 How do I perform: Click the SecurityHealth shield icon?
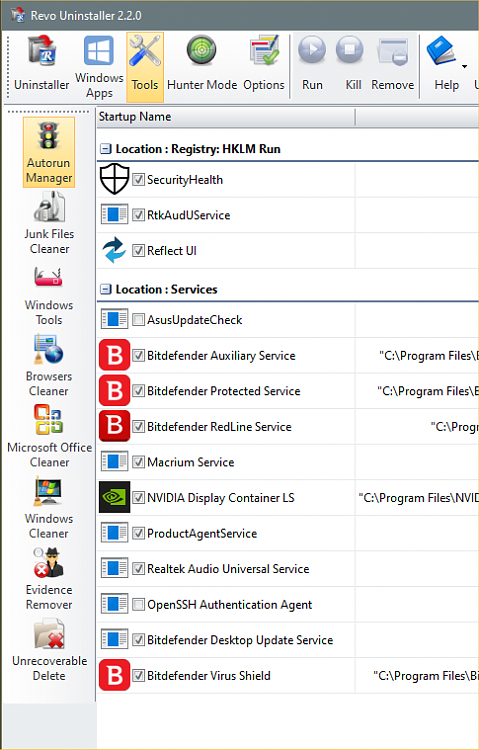pyautogui.click(x=114, y=179)
